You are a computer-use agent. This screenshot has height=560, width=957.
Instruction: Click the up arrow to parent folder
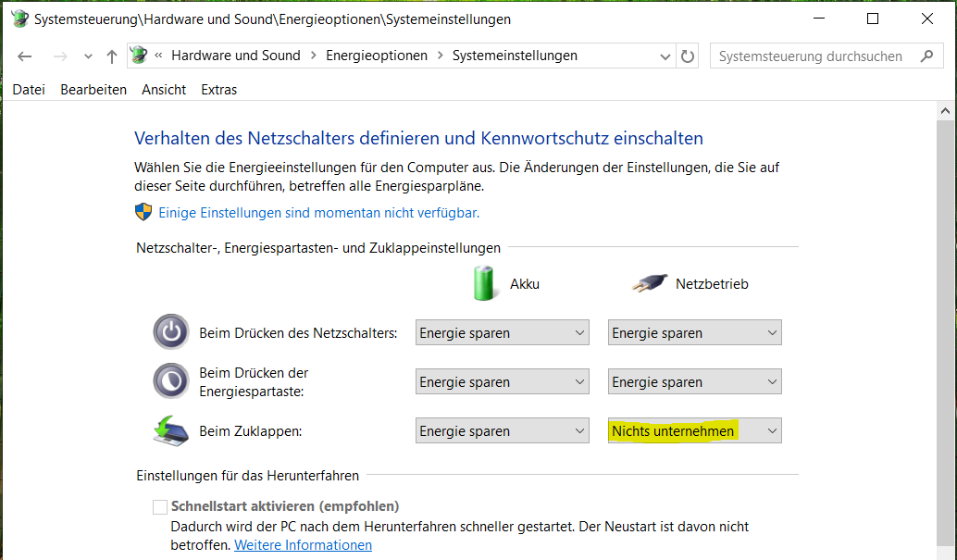click(111, 56)
